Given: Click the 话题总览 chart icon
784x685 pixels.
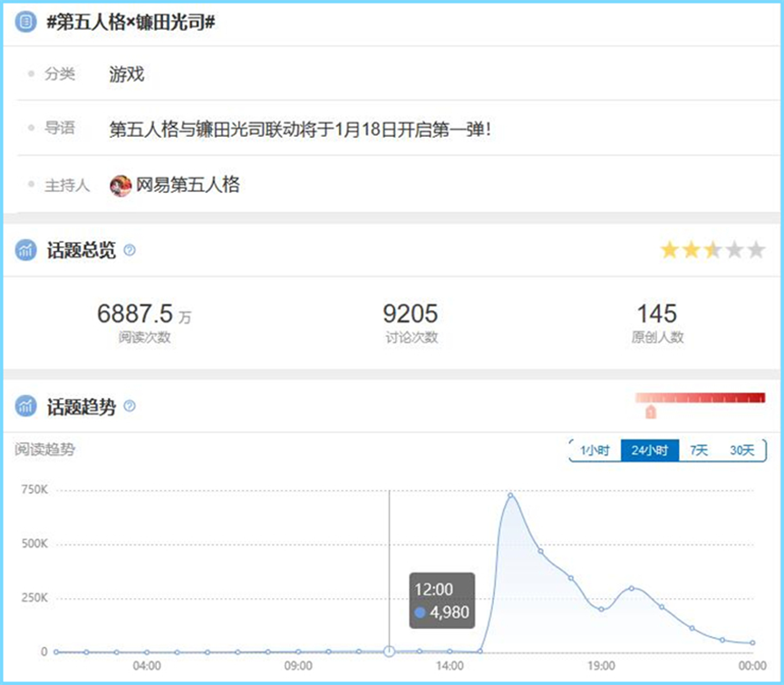Looking at the screenshot, I should coord(25,251).
